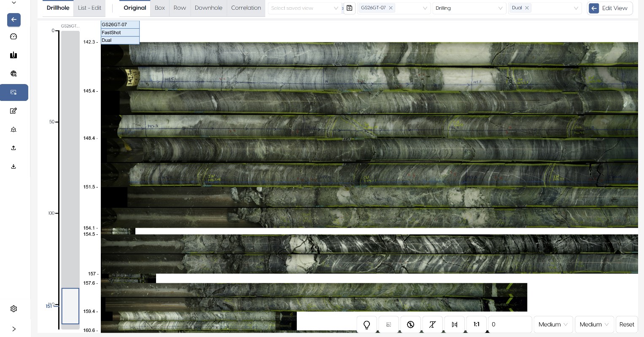Click the numeric field showing 0

510,324
